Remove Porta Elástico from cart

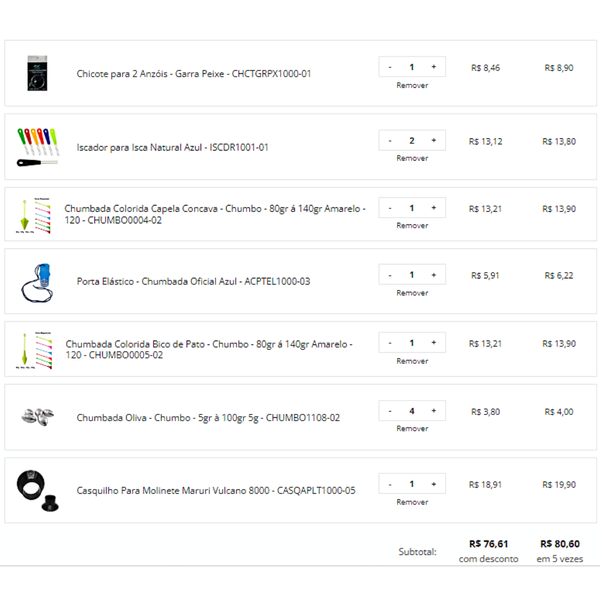[412, 293]
